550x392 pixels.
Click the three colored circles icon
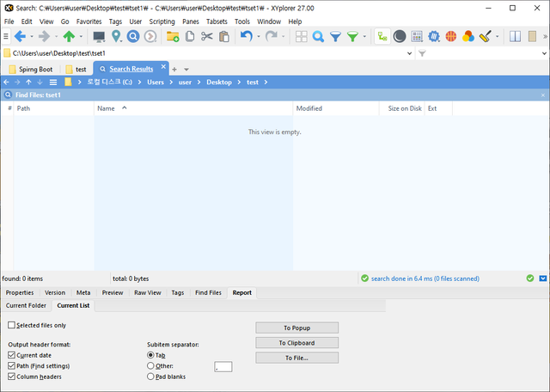point(468,36)
